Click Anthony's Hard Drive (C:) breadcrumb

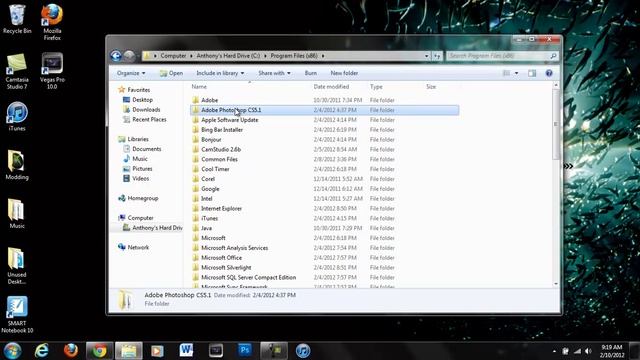coord(228,56)
